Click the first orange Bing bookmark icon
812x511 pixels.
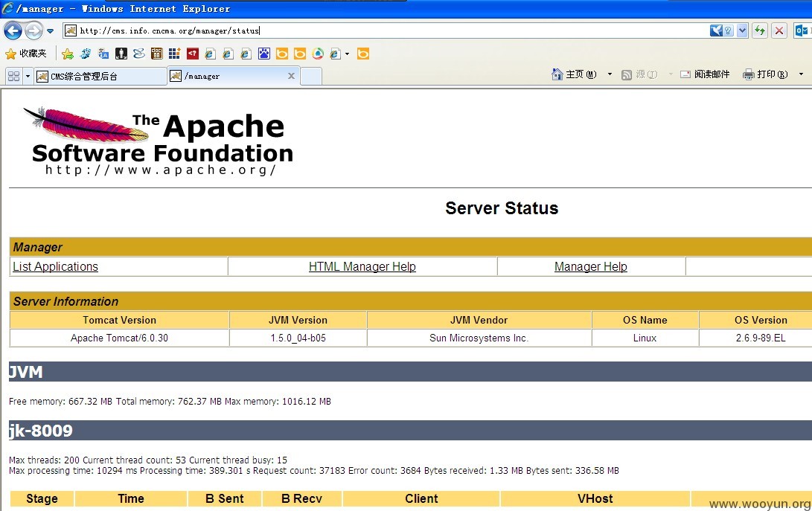click(x=282, y=54)
